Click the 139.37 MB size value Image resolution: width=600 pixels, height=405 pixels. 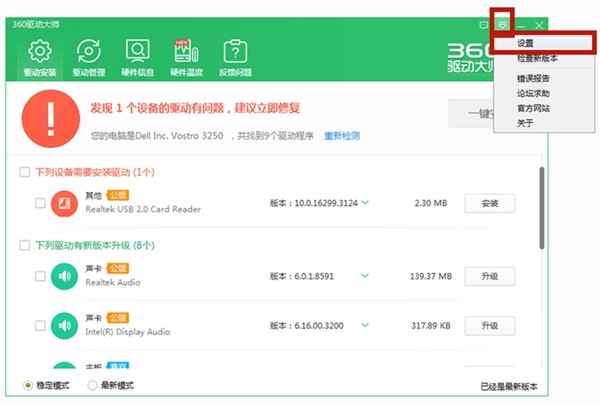click(431, 276)
